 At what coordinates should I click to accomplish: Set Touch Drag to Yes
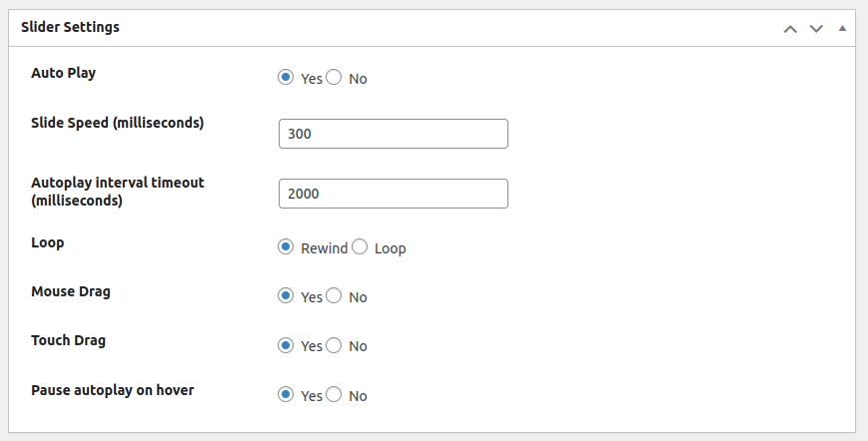(x=287, y=344)
